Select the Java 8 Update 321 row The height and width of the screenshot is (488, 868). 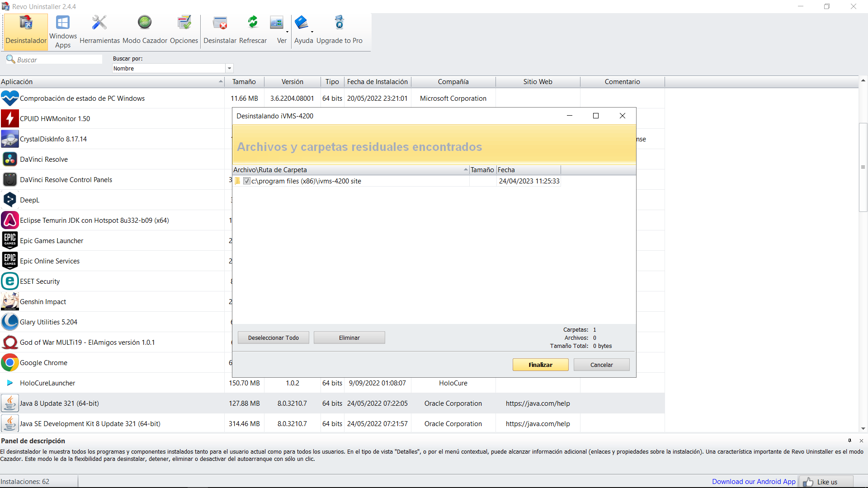point(332,403)
